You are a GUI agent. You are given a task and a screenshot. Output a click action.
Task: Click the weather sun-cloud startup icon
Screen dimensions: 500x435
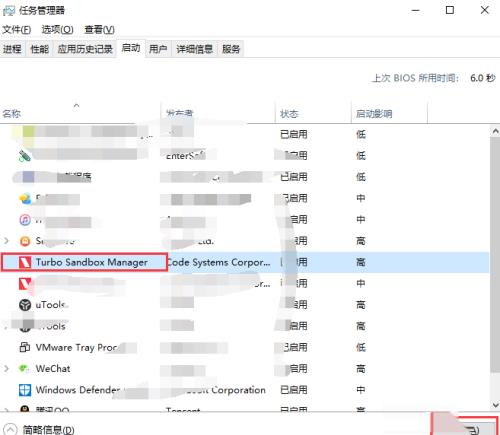25,199
